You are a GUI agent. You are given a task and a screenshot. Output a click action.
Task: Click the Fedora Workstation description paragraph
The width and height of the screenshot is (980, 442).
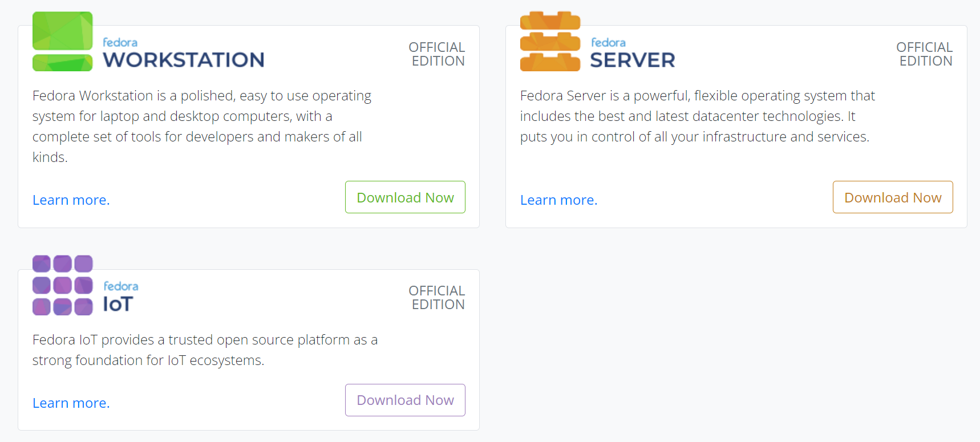click(x=202, y=127)
